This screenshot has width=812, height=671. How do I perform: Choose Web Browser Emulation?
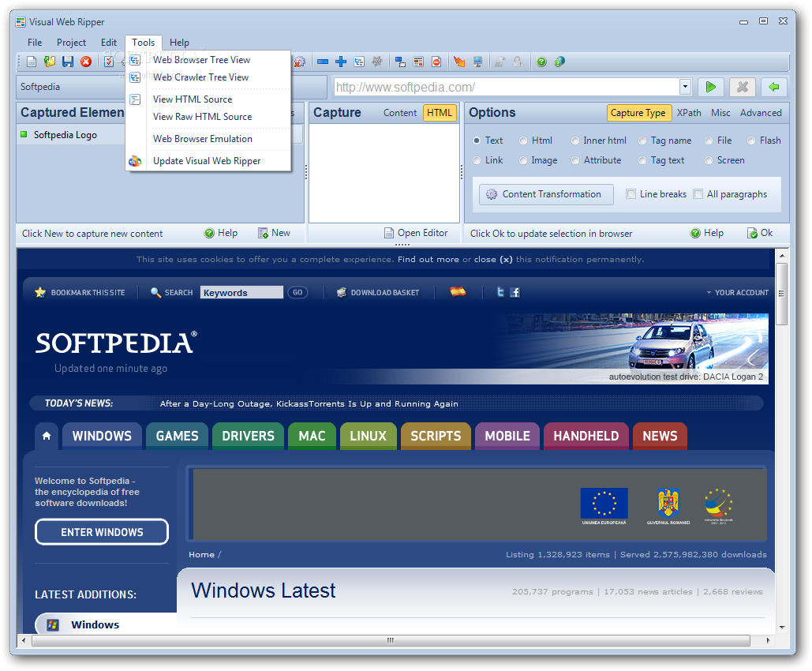tap(203, 139)
